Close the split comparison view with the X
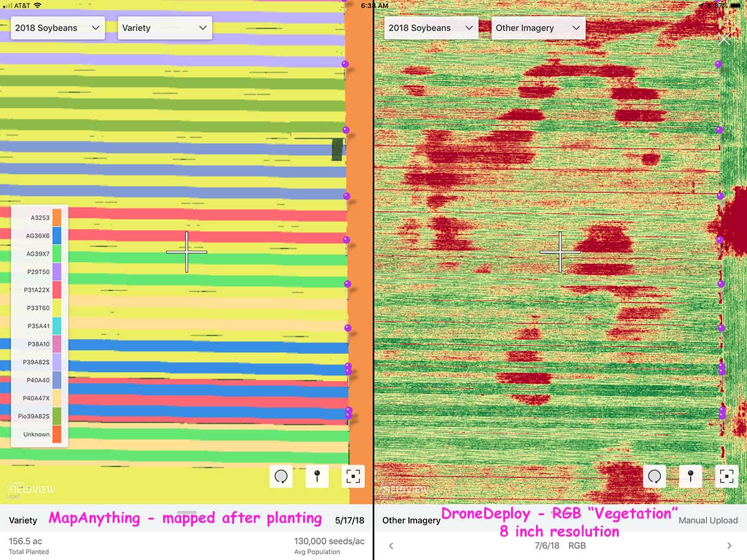Screen dimensions: 747x560 [724, 39]
